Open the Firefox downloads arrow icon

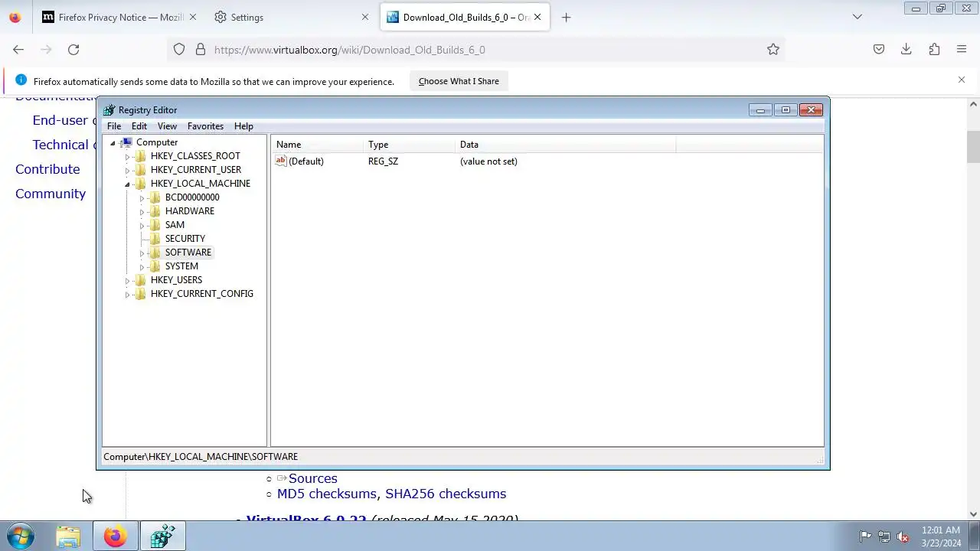point(906,50)
